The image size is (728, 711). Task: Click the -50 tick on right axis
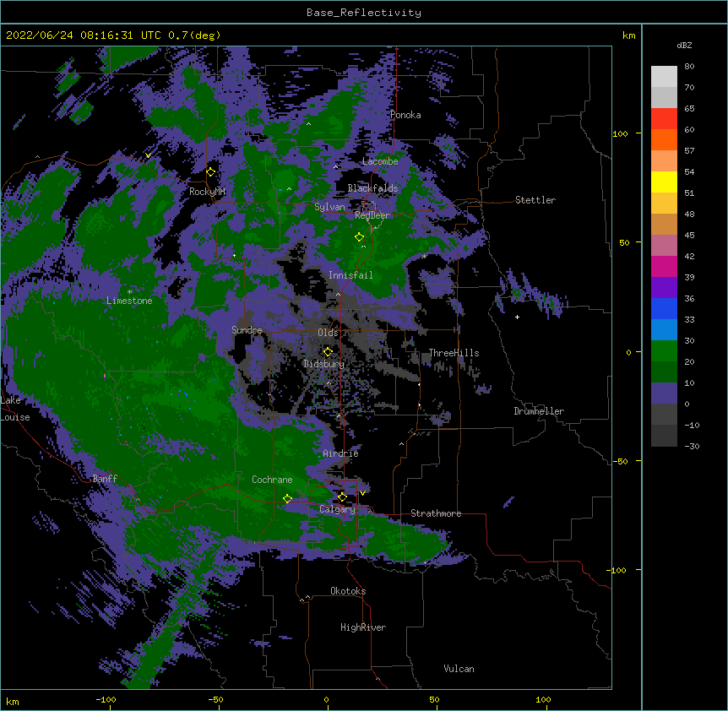tap(620, 461)
